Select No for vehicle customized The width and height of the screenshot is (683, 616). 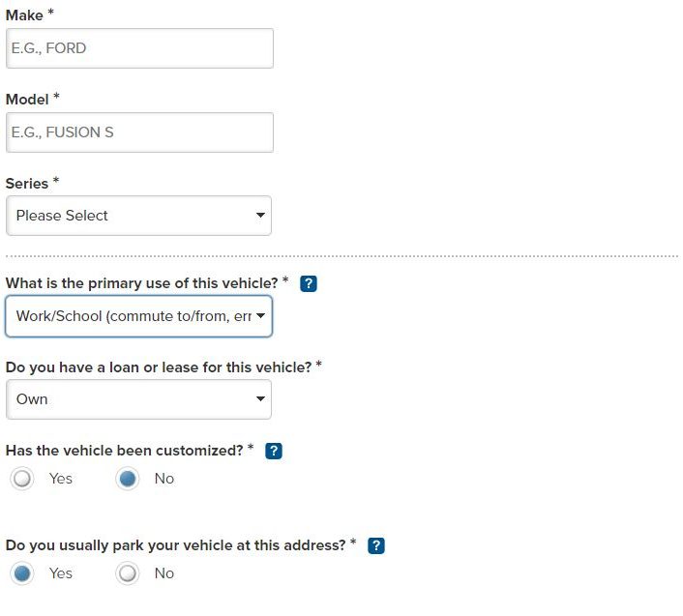tap(128, 479)
